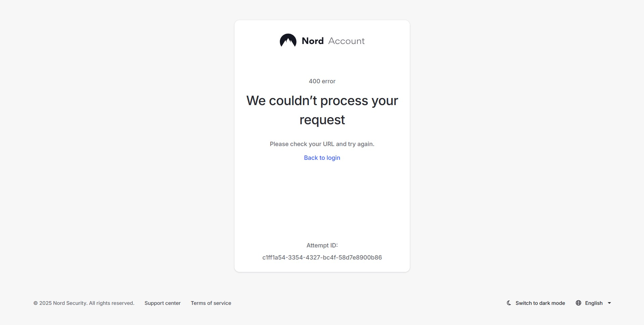The width and height of the screenshot is (644, 325).
Task: Click the "Please check your URL" message
Action: (x=322, y=144)
